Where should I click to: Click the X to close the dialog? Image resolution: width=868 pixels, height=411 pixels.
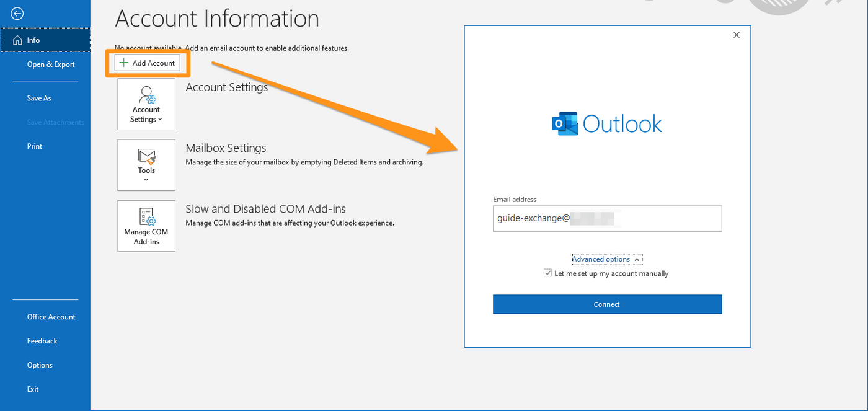tap(736, 35)
